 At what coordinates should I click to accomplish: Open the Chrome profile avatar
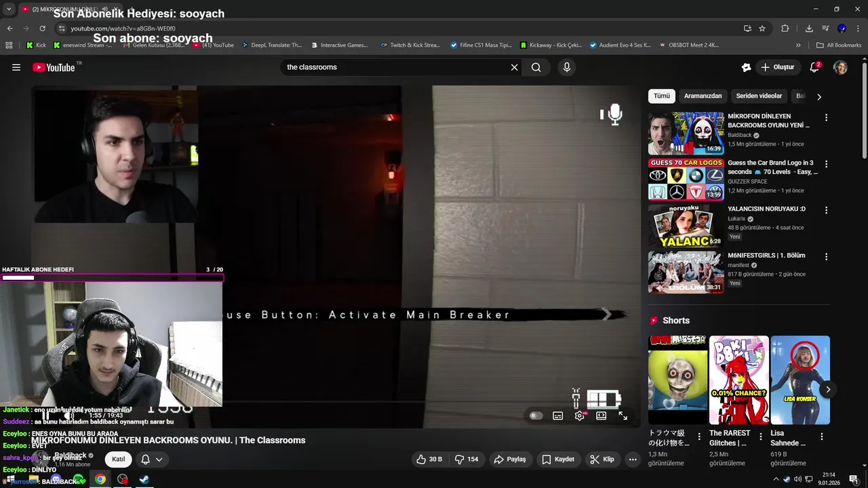tap(842, 28)
